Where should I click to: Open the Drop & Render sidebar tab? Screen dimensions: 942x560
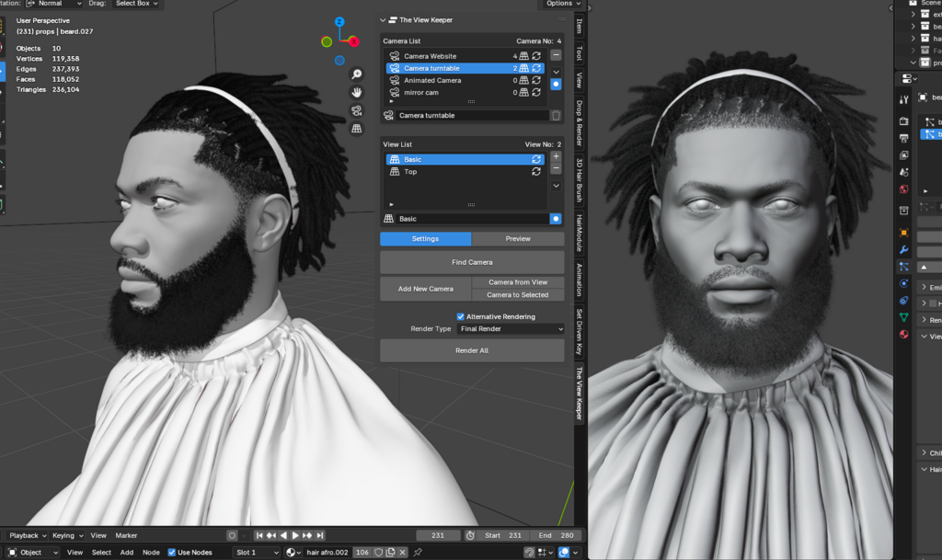point(580,123)
